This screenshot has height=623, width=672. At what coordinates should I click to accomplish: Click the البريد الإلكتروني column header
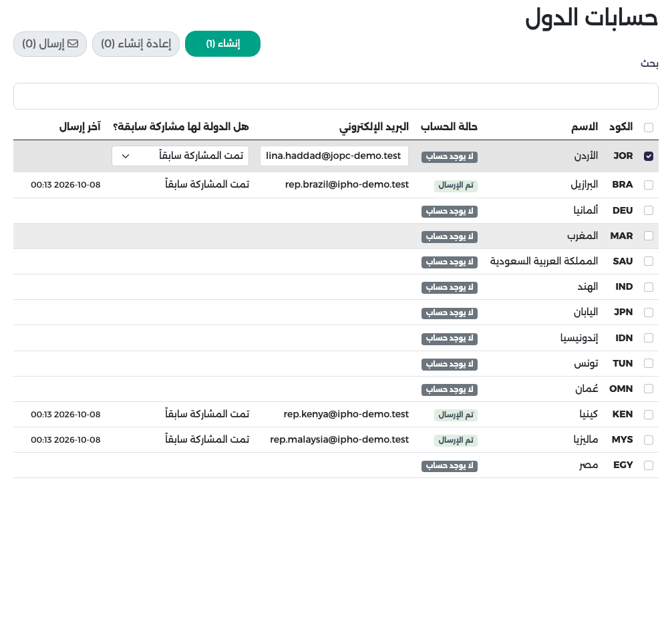(374, 127)
